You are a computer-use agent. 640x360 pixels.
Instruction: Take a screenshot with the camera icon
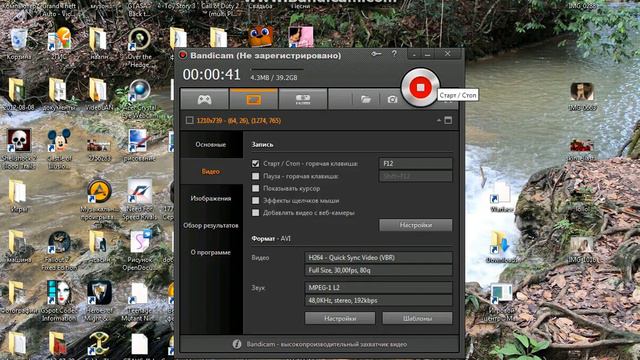392,99
